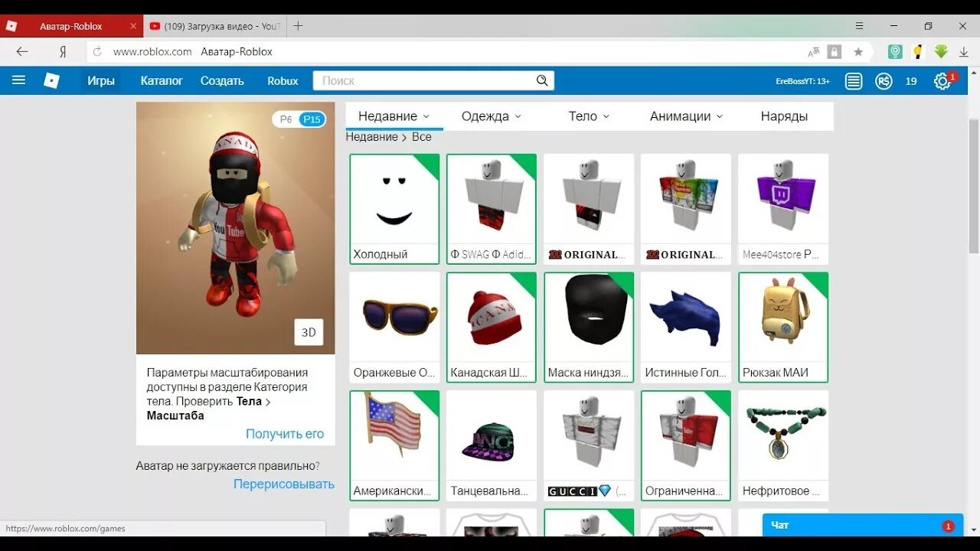The width and height of the screenshot is (980, 551).
Task: Expand the Недавние dropdown tab
Action: point(394,116)
